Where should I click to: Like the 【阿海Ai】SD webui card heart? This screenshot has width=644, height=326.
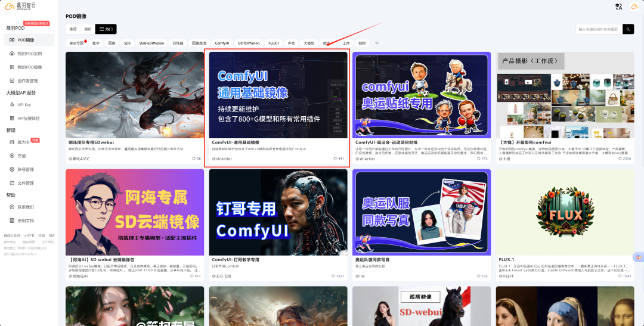pos(192,276)
